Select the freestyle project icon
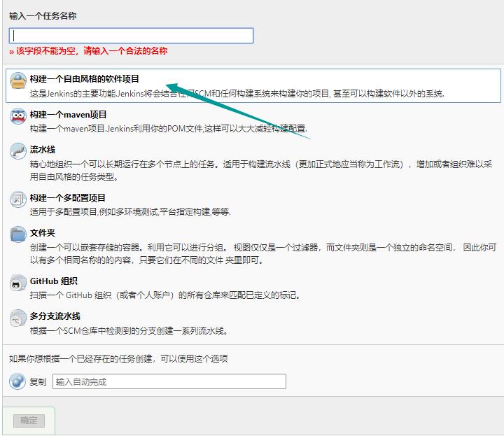 (x=18, y=80)
